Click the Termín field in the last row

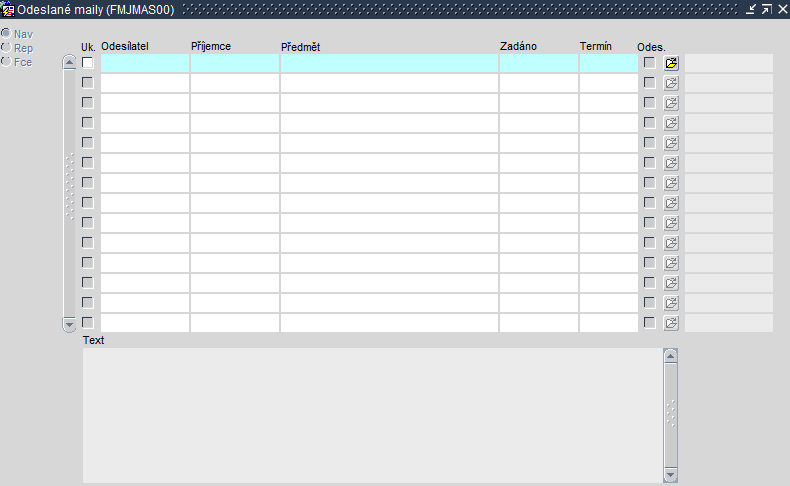pyautogui.click(x=609, y=323)
